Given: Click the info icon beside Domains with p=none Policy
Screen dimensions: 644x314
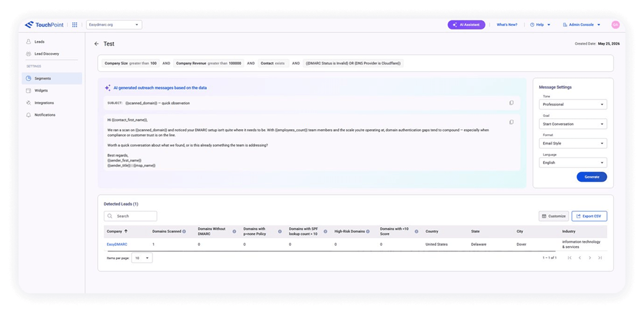Looking at the screenshot, I should pyautogui.click(x=280, y=231).
